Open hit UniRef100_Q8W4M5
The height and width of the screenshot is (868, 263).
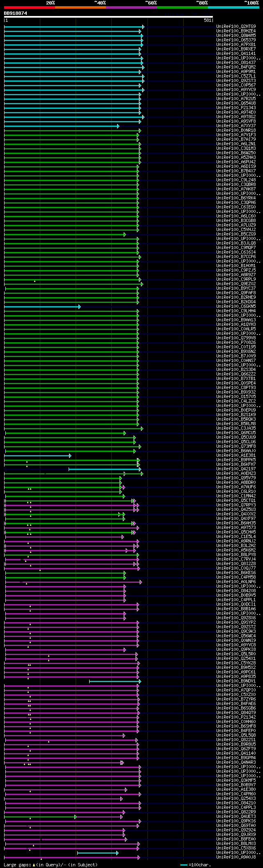tap(236, 35)
